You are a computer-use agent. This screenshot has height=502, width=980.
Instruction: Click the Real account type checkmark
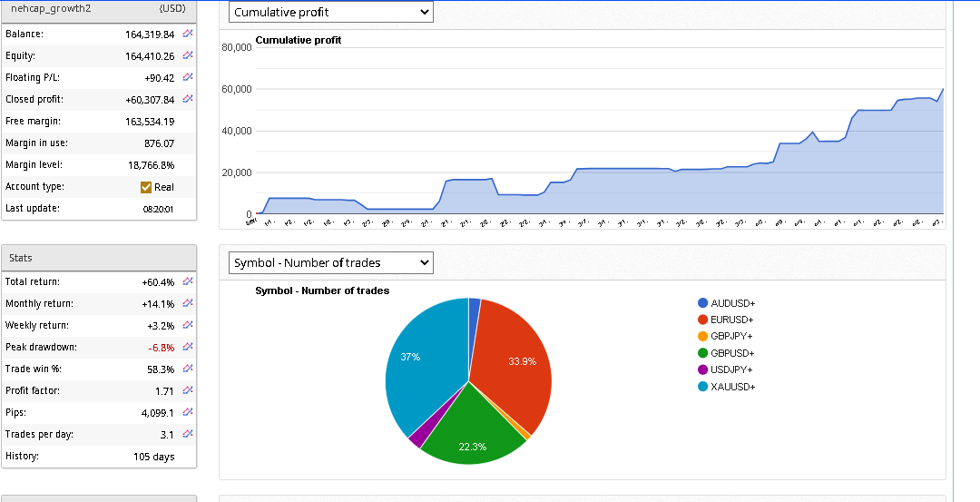[x=146, y=187]
